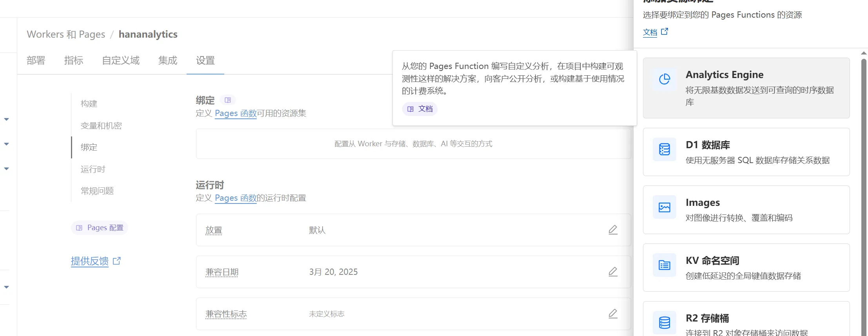Click the 兼容性标志 label

click(226, 314)
